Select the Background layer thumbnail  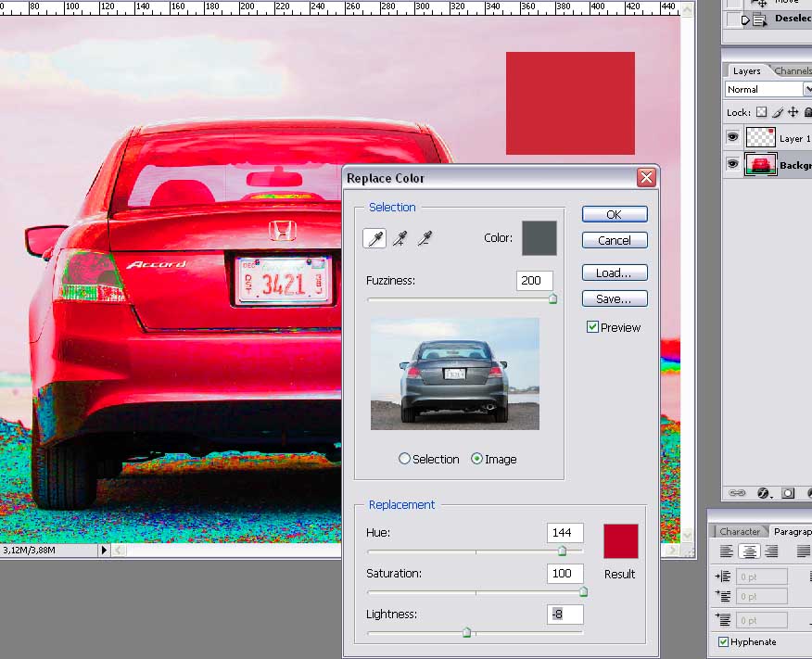point(760,164)
